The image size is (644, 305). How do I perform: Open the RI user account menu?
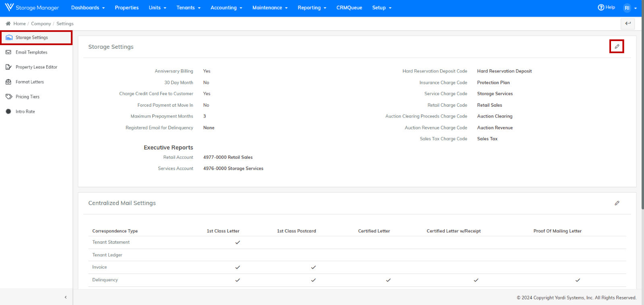tap(630, 8)
